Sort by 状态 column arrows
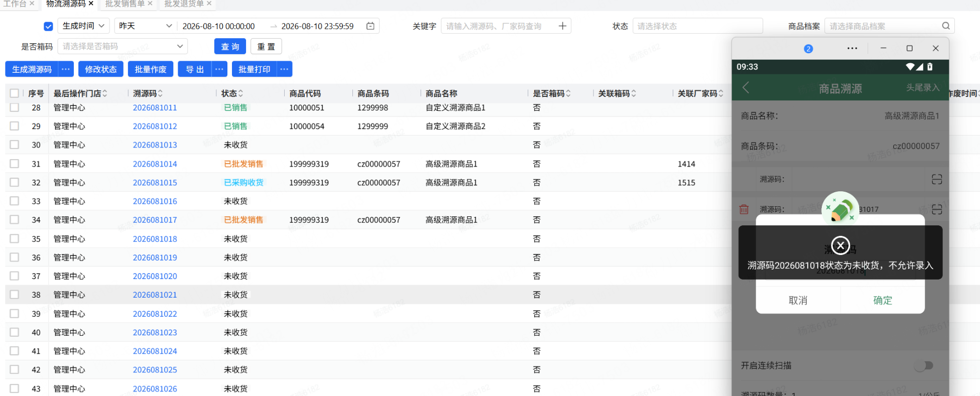 pyautogui.click(x=240, y=93)
